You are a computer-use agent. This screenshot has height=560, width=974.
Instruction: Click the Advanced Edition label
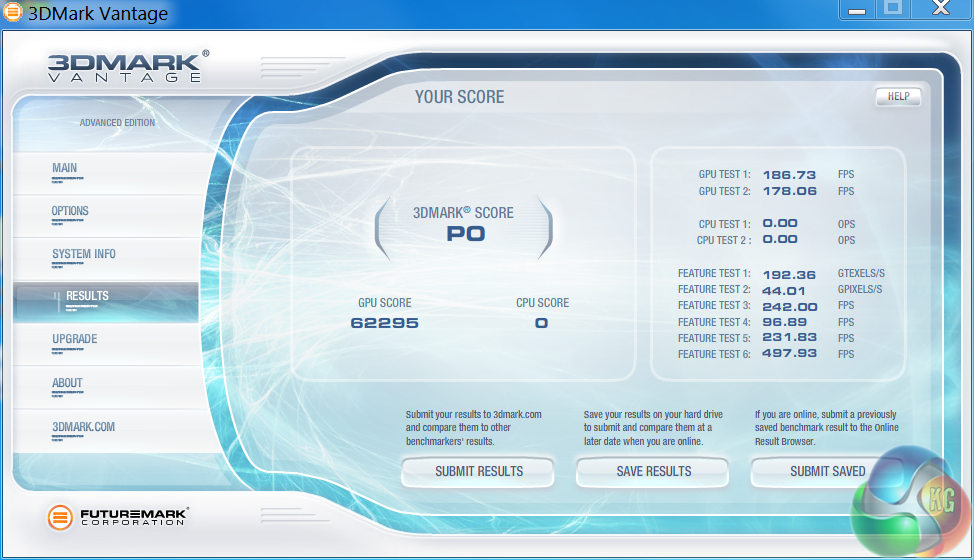click(117, 123)
